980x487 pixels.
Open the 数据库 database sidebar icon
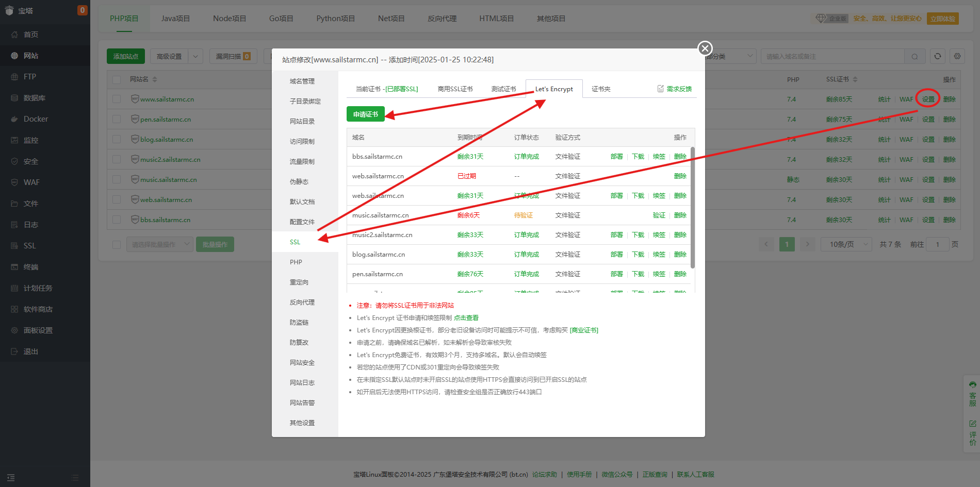tap(14, 98)
